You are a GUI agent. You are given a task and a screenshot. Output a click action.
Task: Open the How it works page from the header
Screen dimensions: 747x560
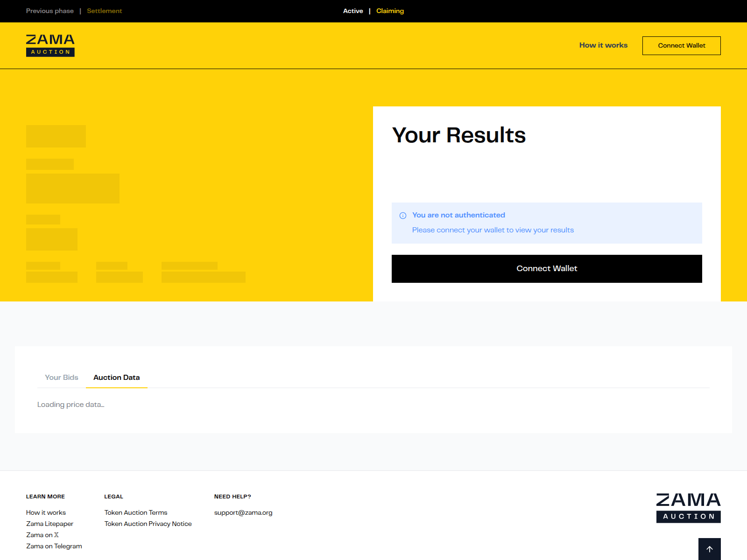point(603,45)
